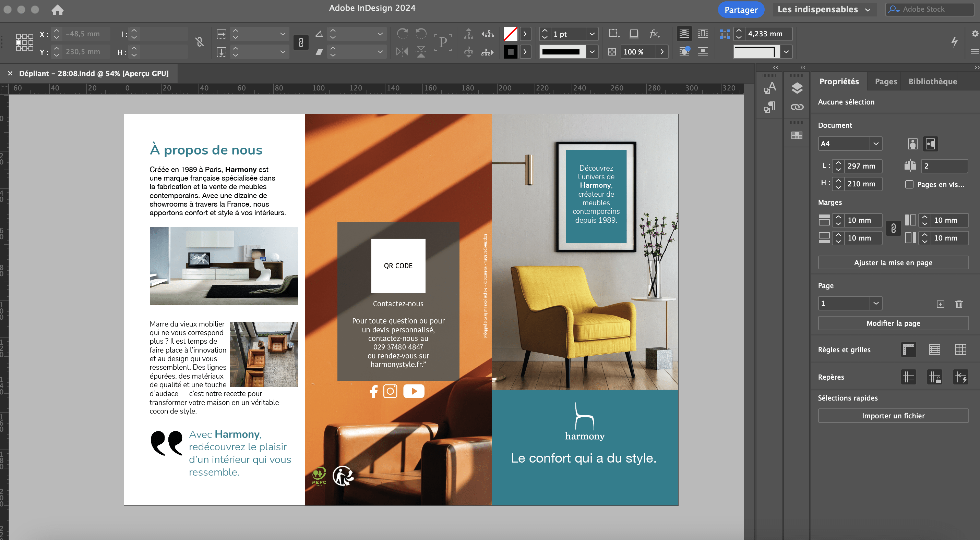Flip horizontal using the mirror icon
This screenshot has height=540, width=980.
(x=402, y=51)
